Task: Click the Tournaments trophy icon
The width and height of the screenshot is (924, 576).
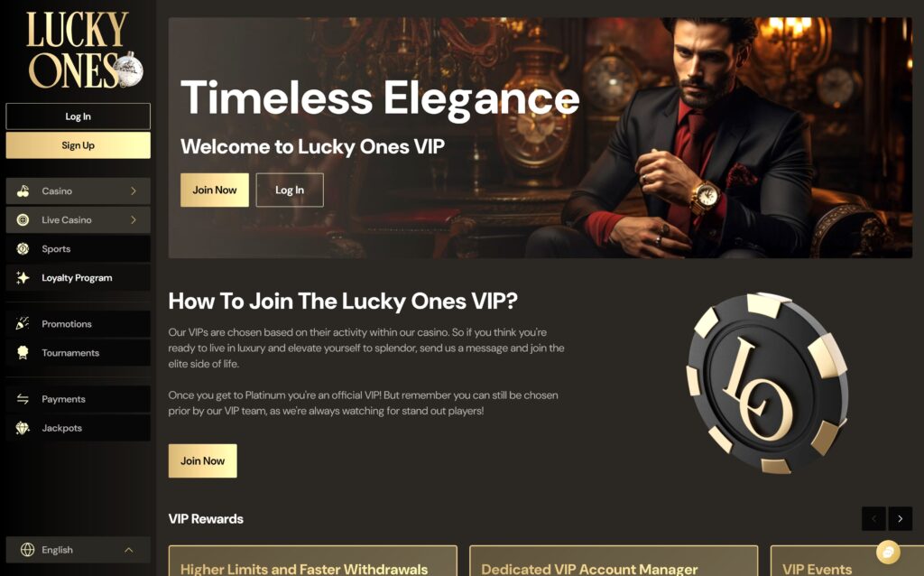Action: [x=23, y=353]
